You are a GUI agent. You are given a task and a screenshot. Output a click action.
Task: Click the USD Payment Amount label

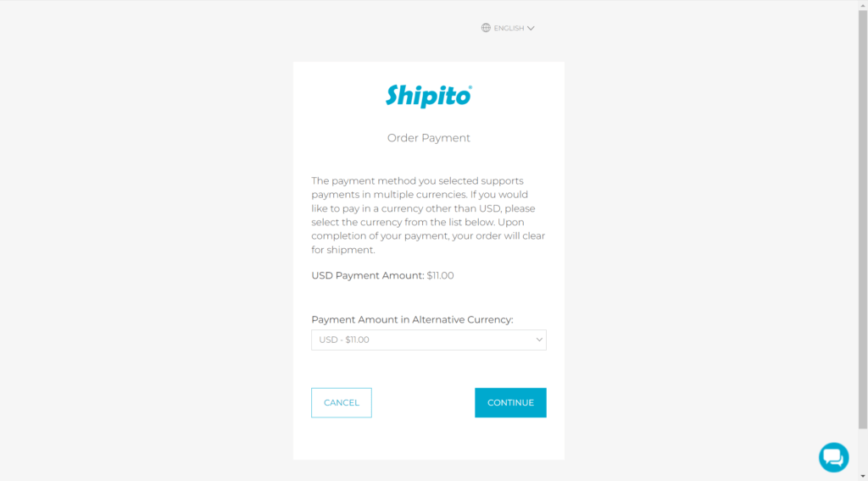coord(368,275)
